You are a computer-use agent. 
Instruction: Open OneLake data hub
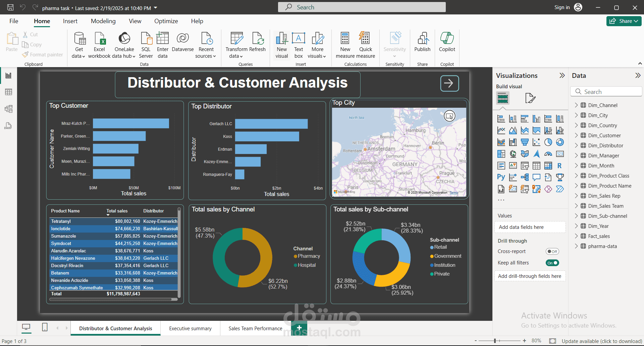(x=124, y=45)
